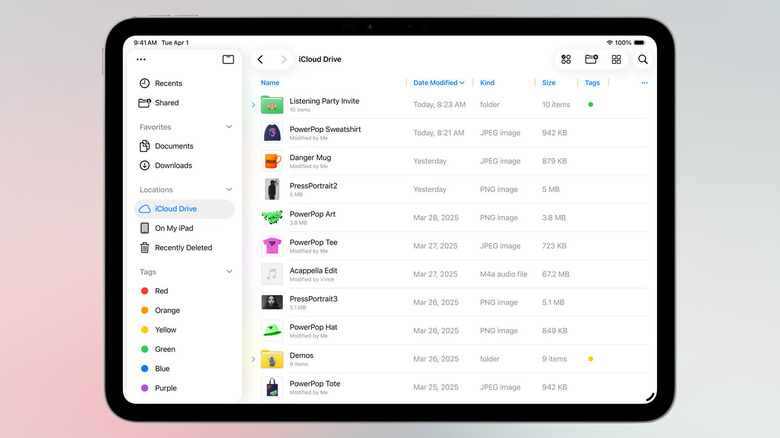Toggle the sidebar panel icon
This screenshot has height=438, width=780.
point(228,59)
